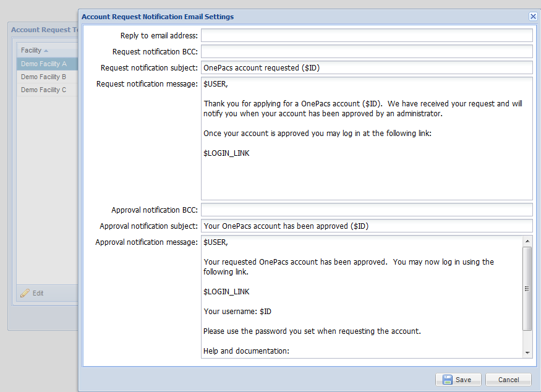Screen dimensions: 541x392
Task: Click the 'Help and documentation:' line
Action: [246, 351]
